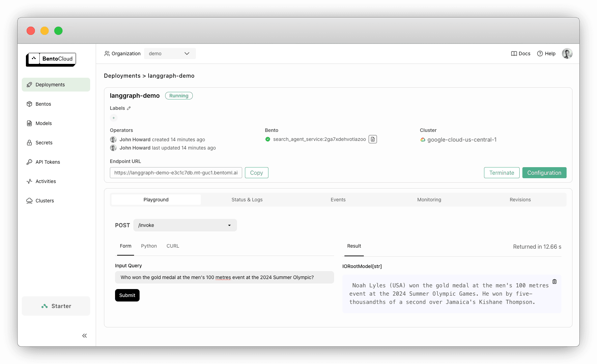The height and width of the screenshot is (364, 597).
Task: Switch to the Monitoring tab
Action: tap(429, 199)
